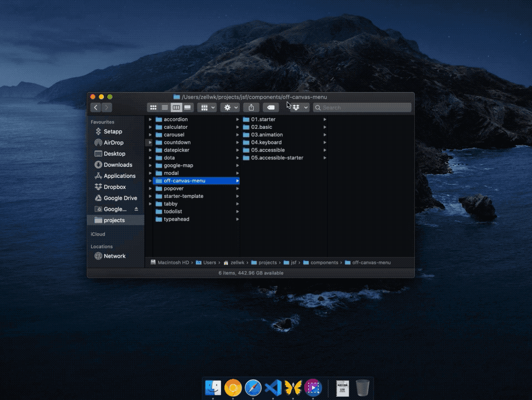
Task: Select the datepicker folder
Action: pyautogui.click(x=177, y=150)
